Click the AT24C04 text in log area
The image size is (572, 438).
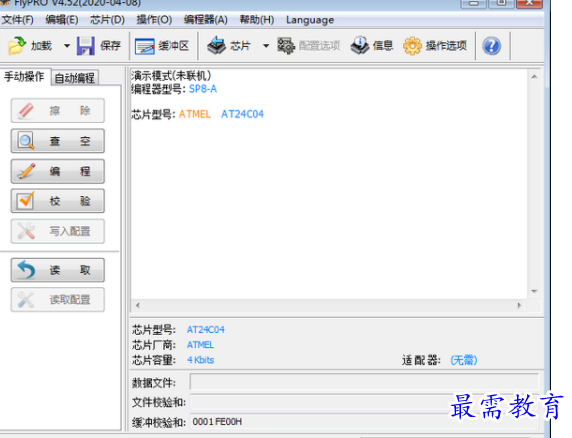pos(242,114)
